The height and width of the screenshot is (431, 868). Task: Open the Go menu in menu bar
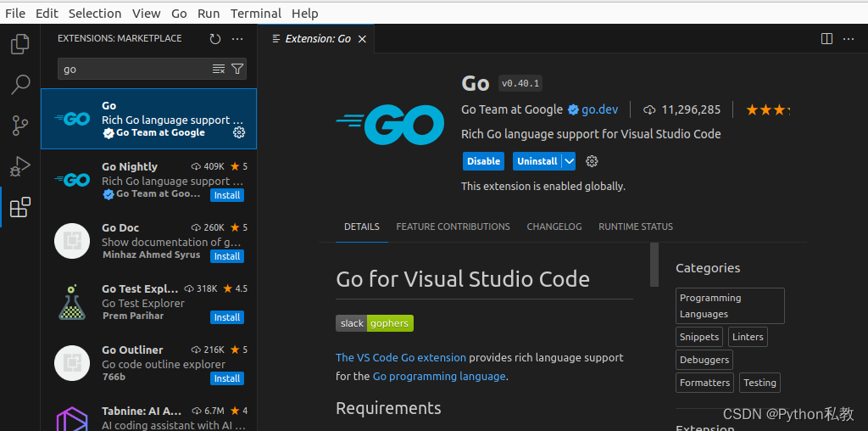179,14
